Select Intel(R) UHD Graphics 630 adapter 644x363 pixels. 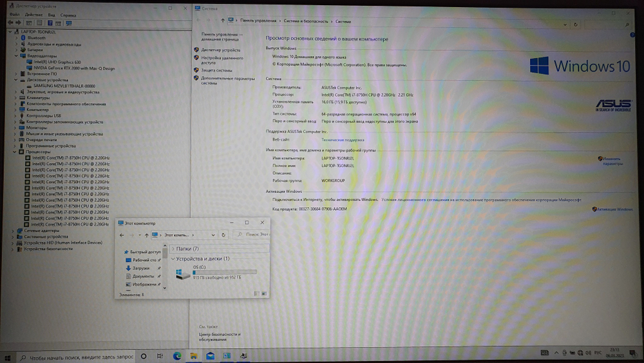tap(57, 62)
